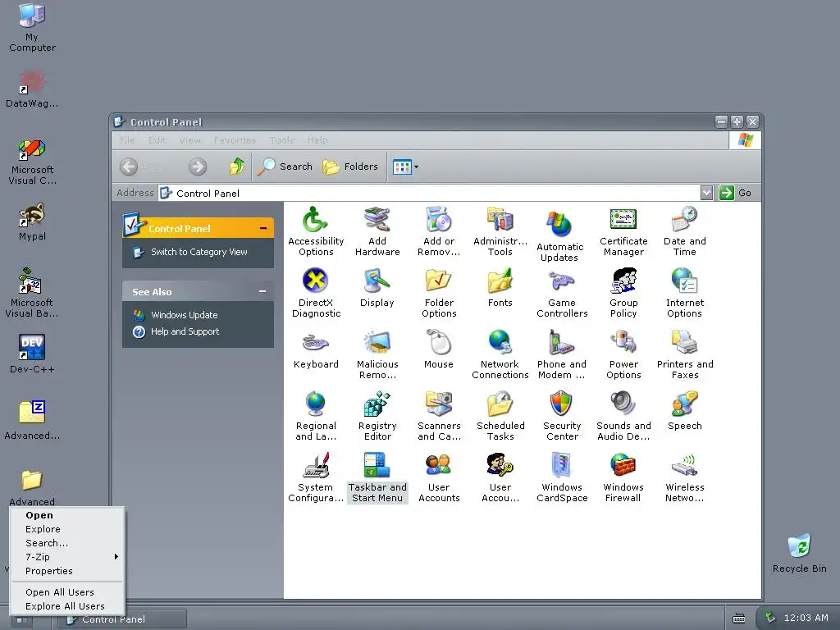The height and width of the screenshot is (630, 840).
Task: Open the Views dropdown in toolbar
Action: click(405, 167)
